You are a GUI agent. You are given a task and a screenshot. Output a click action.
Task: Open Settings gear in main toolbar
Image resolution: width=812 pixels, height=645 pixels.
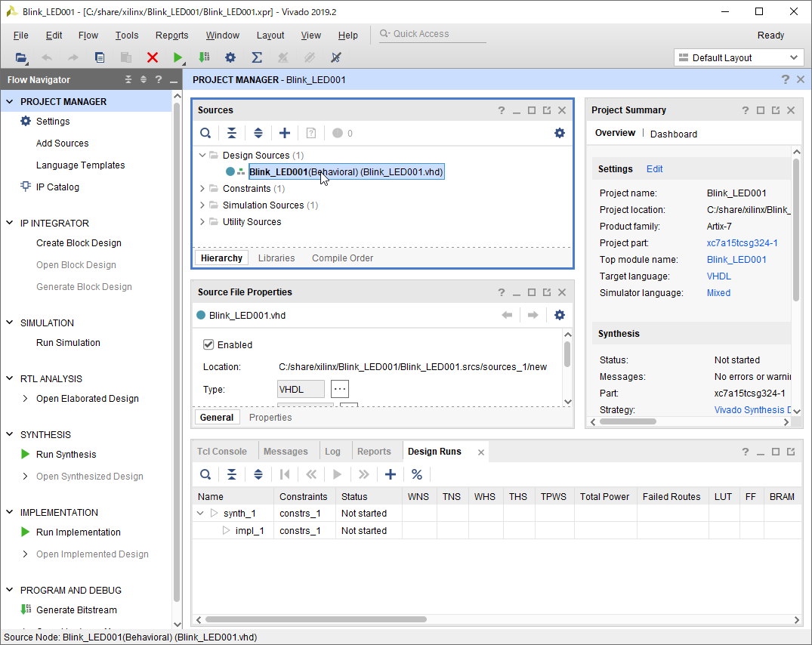pos(230,57)
